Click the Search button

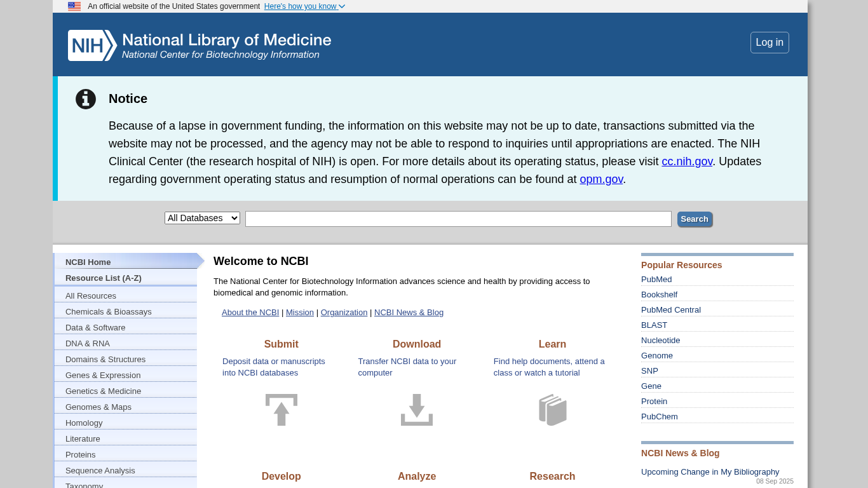(695, 219)
